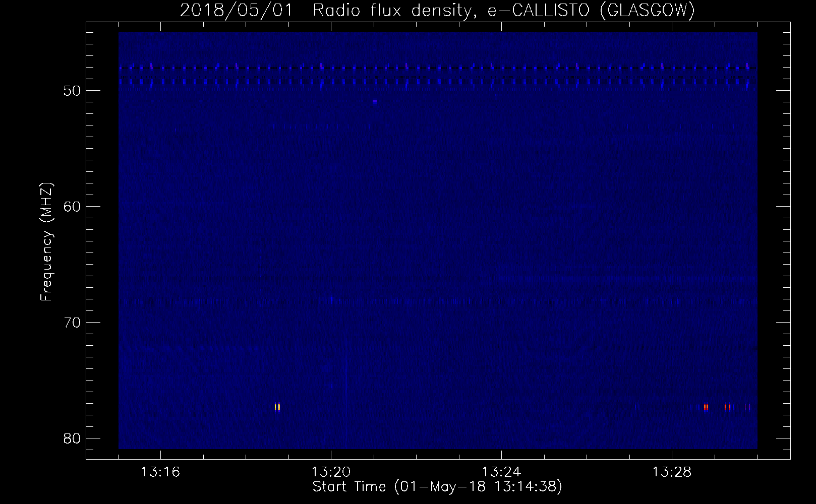The height and width of the screenshot is (504, 816).
Task: Click the 50 frequency tick label
Action: pyautogui.click(x=73, y=91)
